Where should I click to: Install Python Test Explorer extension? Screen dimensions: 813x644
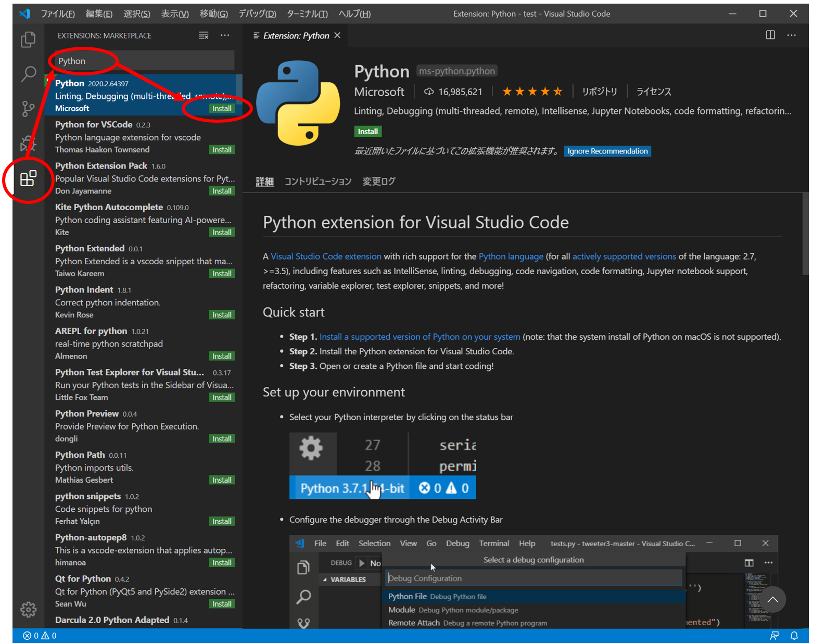click(x=222, y=397)
